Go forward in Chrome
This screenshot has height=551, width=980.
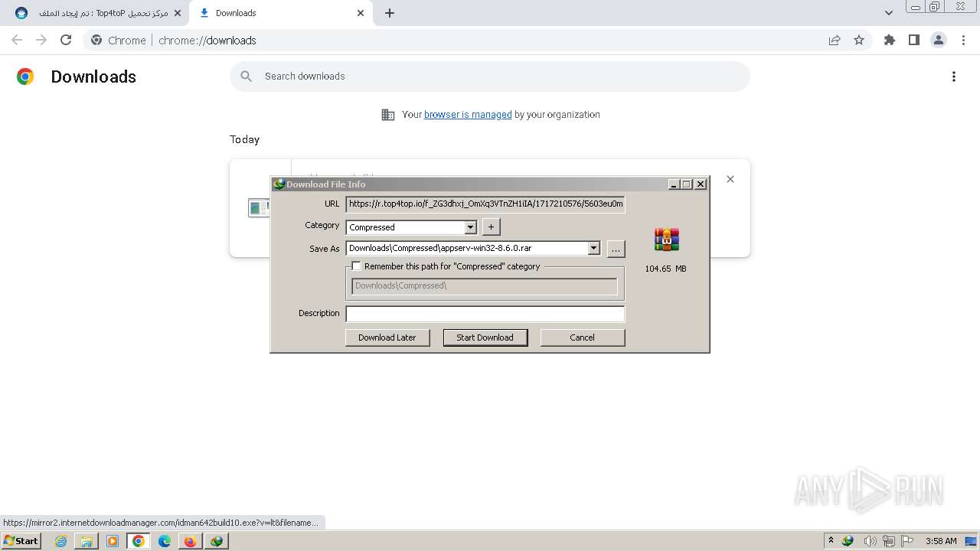coord(41,41)
